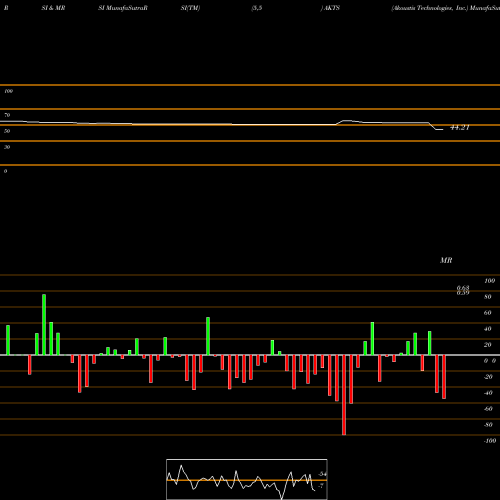Click the company name text in header

pos(430,8)
